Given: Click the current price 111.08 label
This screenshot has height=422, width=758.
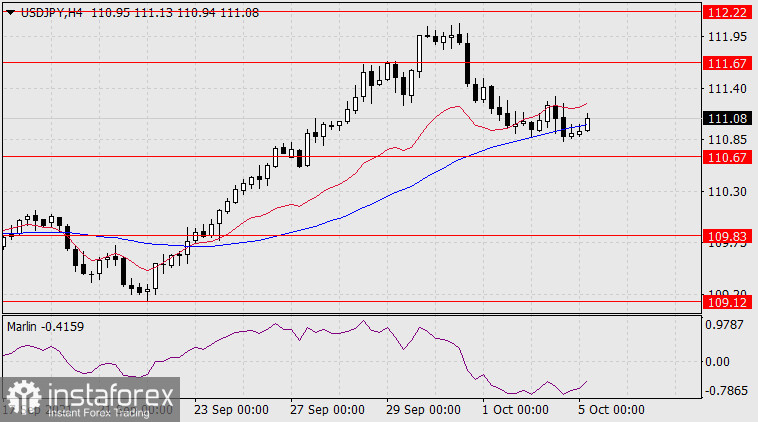Looking at the screenshot, I should coord(727,117).
